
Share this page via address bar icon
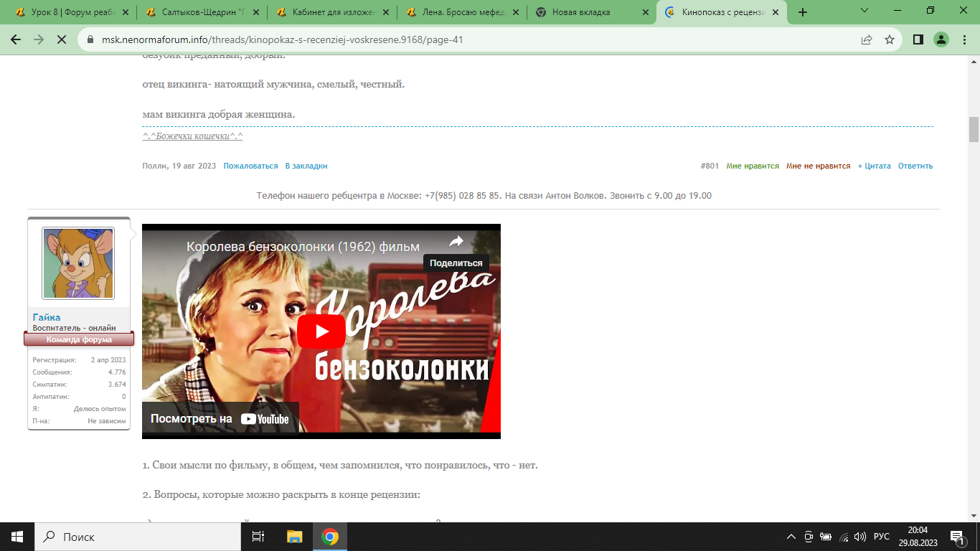click(x=867, y=40)
